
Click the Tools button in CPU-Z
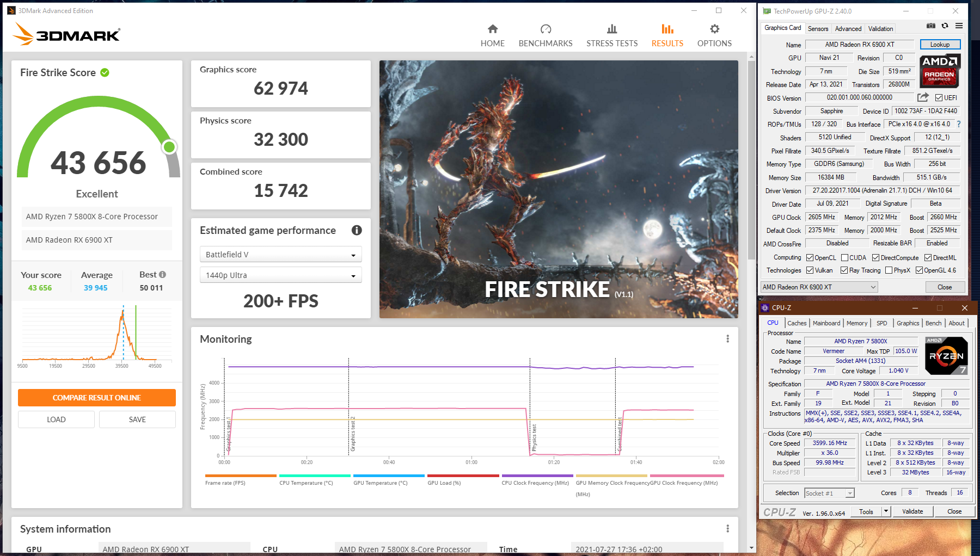(x=866, y=511)
